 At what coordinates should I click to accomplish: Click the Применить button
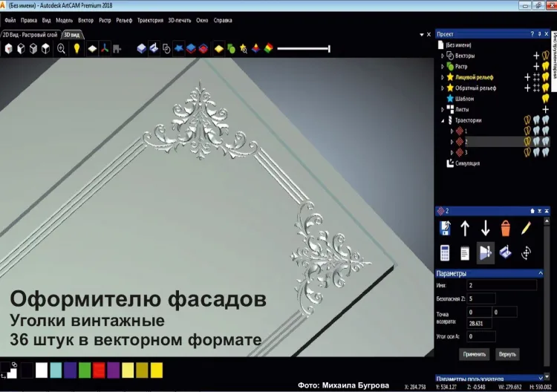point(475,354)
